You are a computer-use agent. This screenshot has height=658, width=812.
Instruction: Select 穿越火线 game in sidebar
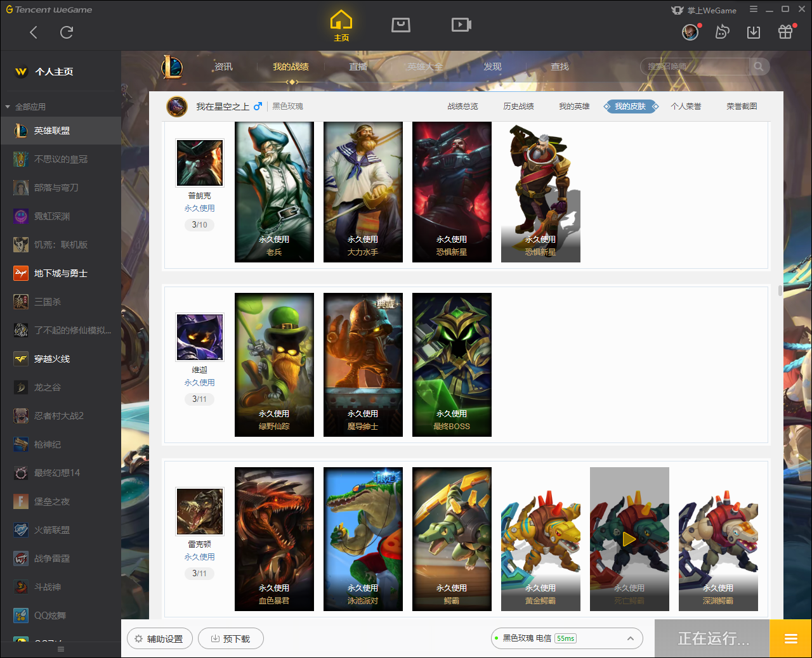pyautogui.click(x=60, y=359)
